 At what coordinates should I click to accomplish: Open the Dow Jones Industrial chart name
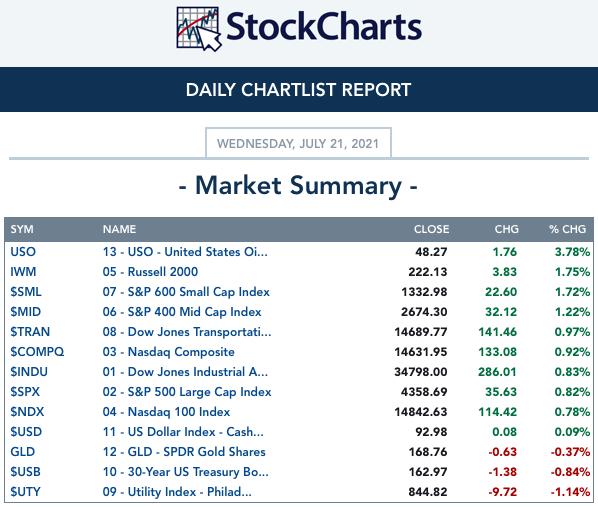click(185, 372)
